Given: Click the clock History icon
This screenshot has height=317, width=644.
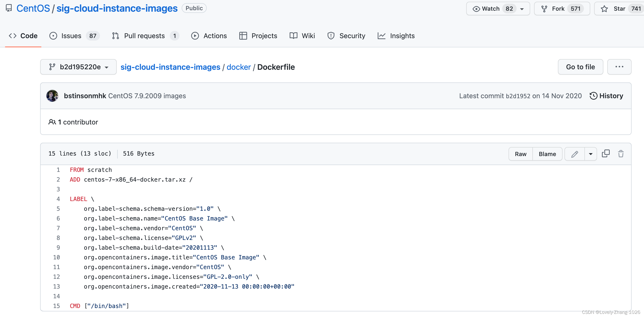Looking at the screenshot, I should tap(593, 96).
